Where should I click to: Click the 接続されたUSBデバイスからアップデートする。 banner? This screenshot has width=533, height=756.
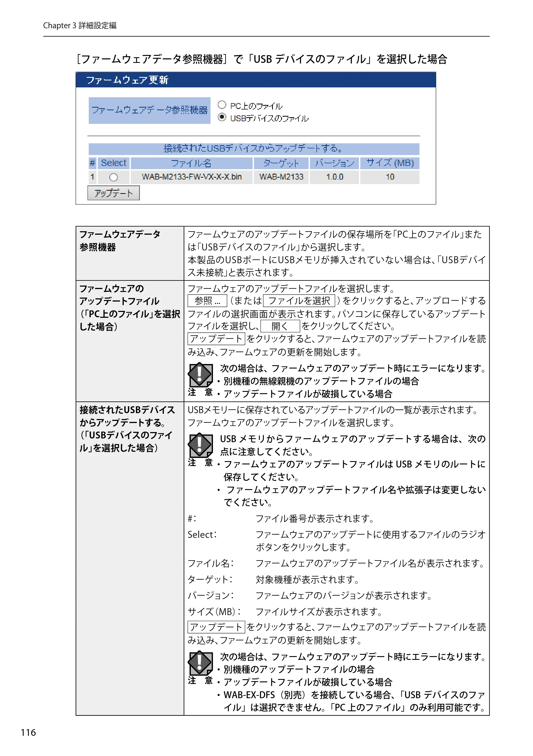tap(254, 149)
